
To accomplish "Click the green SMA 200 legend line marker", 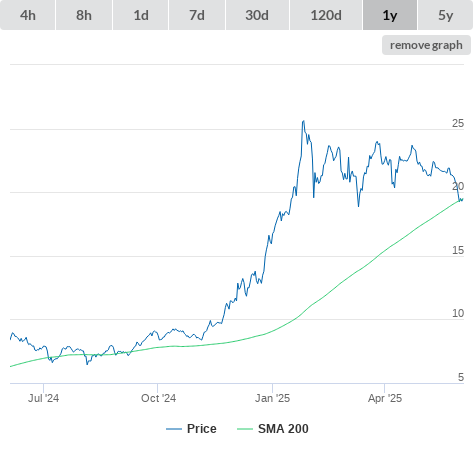I will point(245,429).
